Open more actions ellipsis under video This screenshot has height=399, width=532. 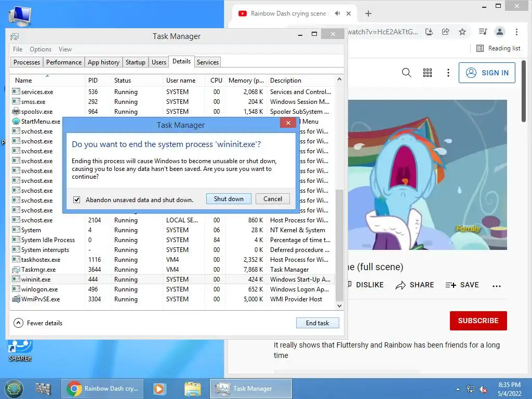pyautogui.click(x=496, y=286)
